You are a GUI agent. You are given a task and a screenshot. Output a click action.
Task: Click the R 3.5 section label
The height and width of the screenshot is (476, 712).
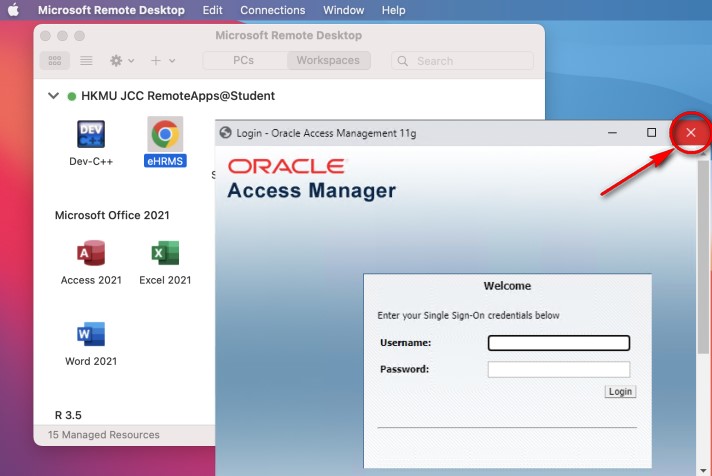coord(68,415)
